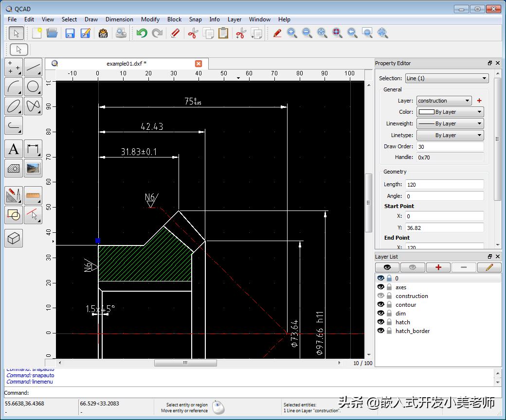The height and width of the screenshot is (420, 506).
Task: Open the Ellipse drawing tools
Action: tap(14, 105)
